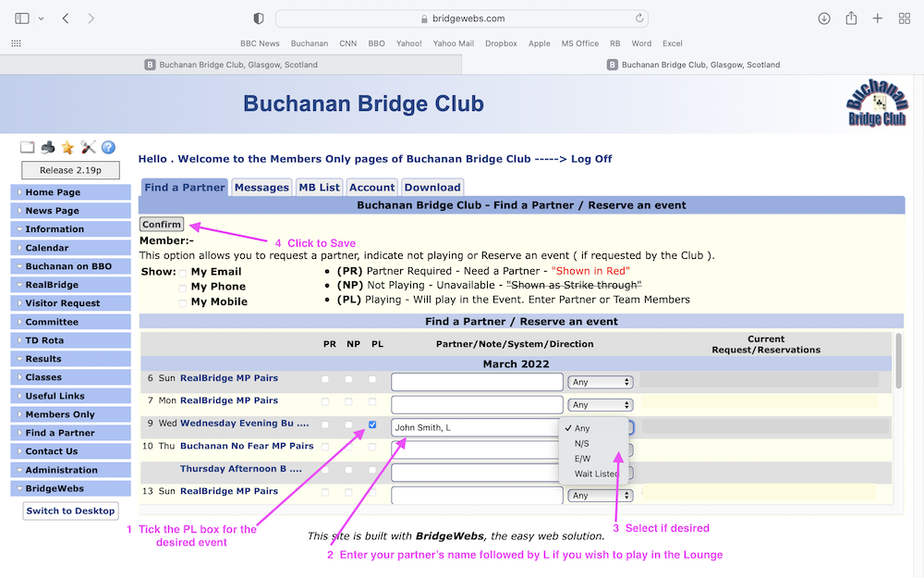
Task: Switch to the Messages tab
Action: coord(261,188)
